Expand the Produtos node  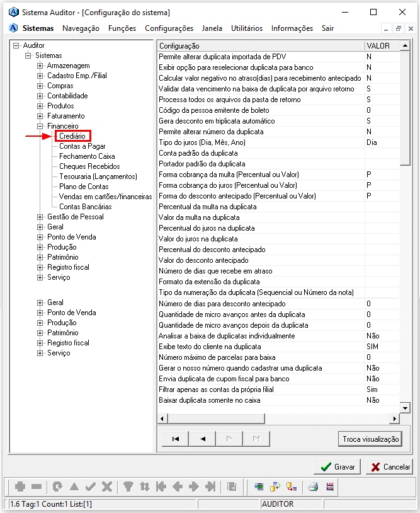(x=40, y=106)
